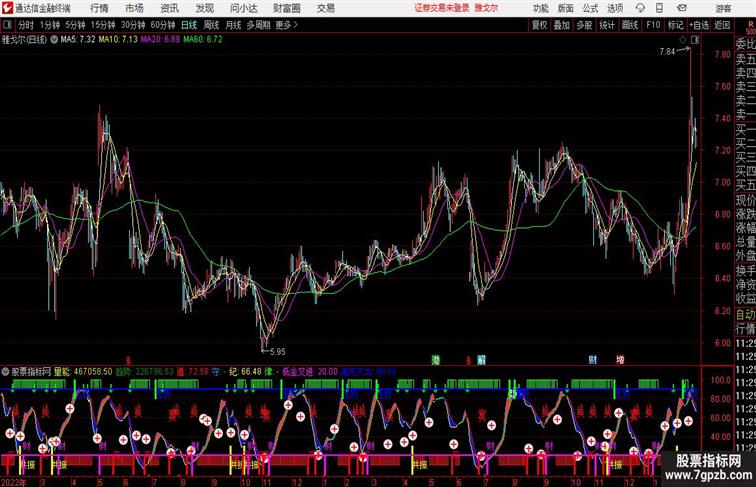Screen dimensions: 756x487
Task: Open the 版面 menu
Action: pos(566,8)
